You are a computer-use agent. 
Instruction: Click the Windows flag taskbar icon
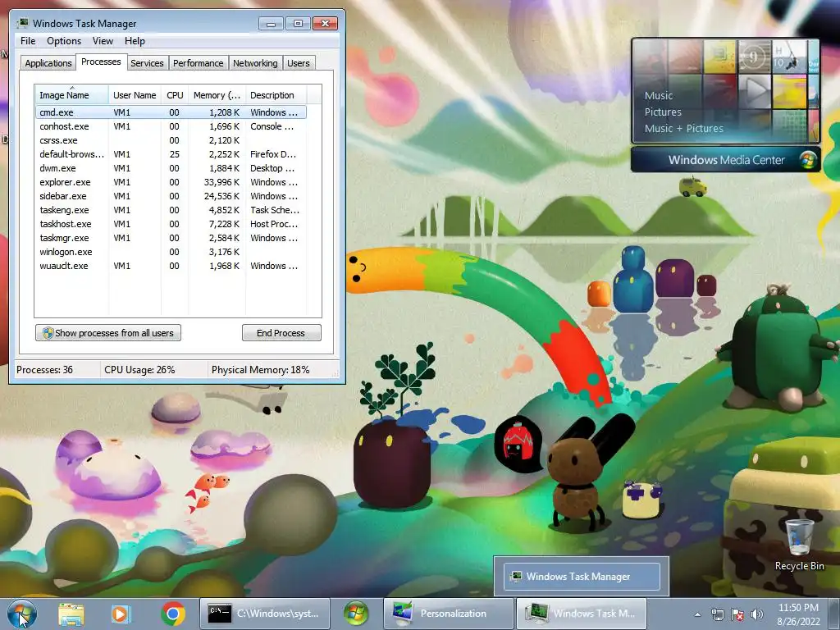tap(356, 614)
